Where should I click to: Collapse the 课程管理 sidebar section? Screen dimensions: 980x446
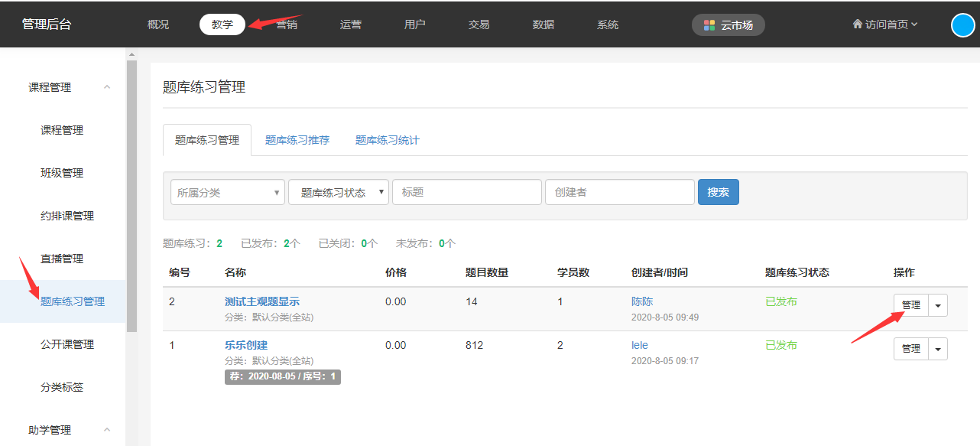(x=107, y=87)
